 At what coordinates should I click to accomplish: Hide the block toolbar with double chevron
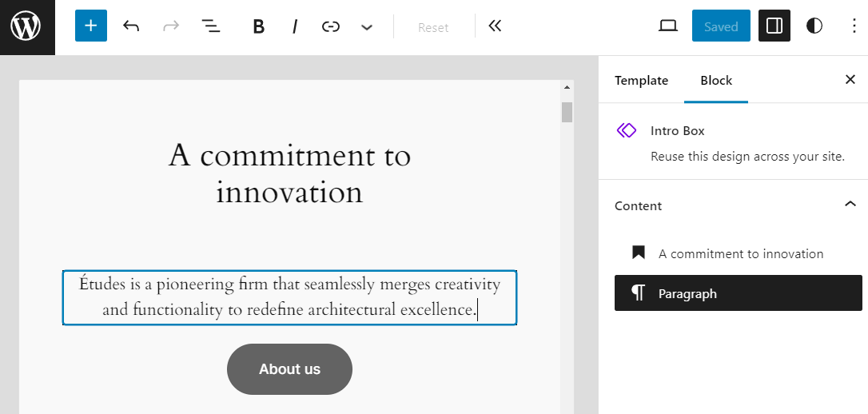495,26
